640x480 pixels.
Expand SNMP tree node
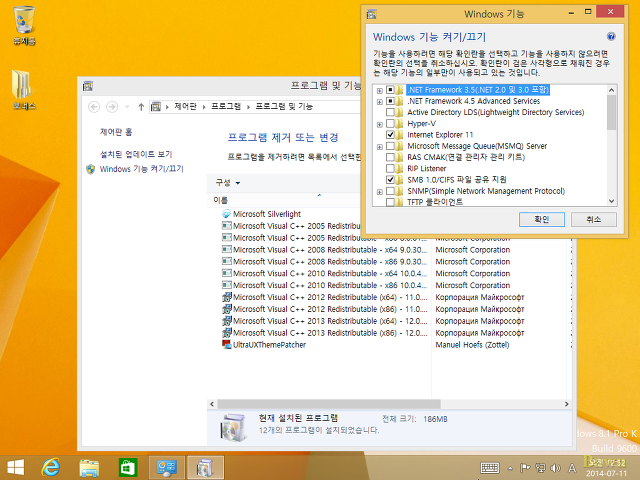tap(380, 191)
